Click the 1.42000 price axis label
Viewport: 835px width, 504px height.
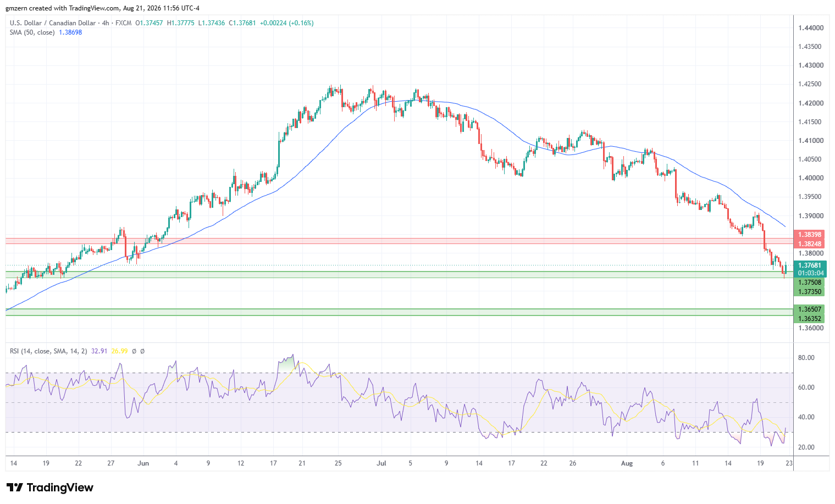pos(811,103)
